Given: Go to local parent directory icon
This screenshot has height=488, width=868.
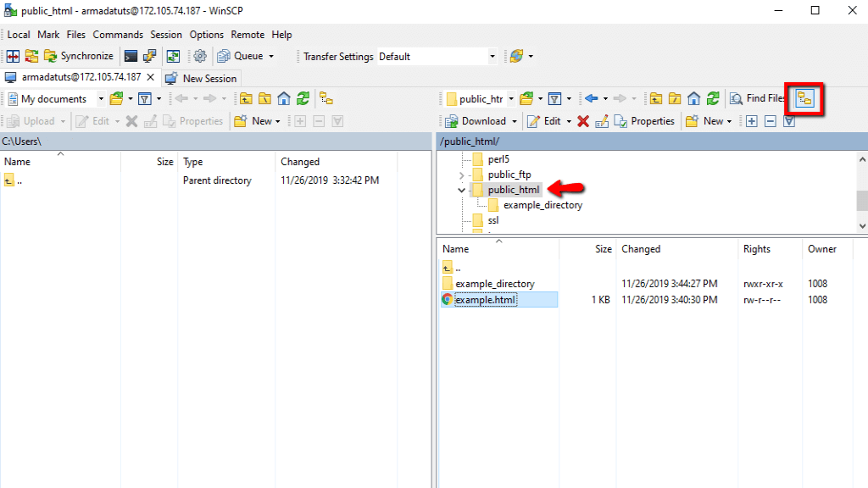Looking at the screenshot, I should point(246,99).
